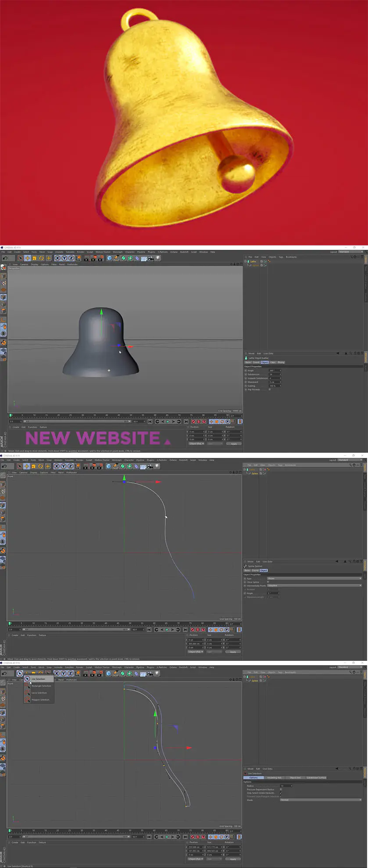Open Coord tab in Spline attributes
This screenshot has width=368, height=868.
[x=255, y=570]
